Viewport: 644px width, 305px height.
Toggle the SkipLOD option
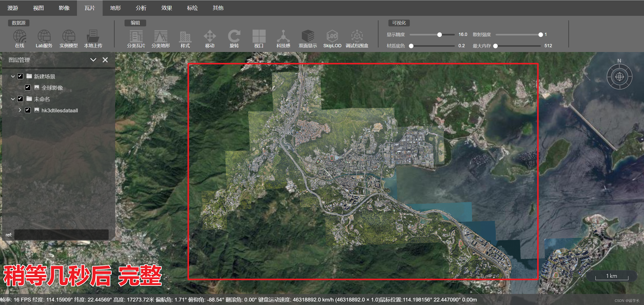pos(332,39)
